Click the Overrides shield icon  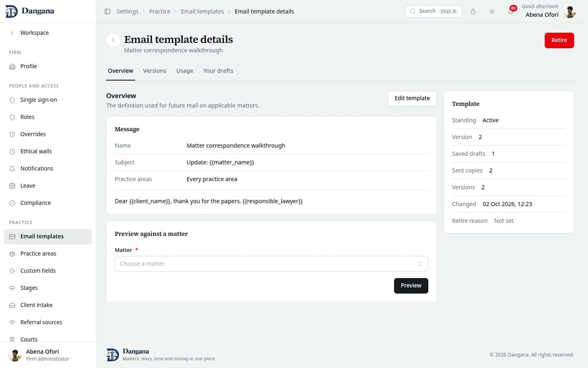coord(12,134)
